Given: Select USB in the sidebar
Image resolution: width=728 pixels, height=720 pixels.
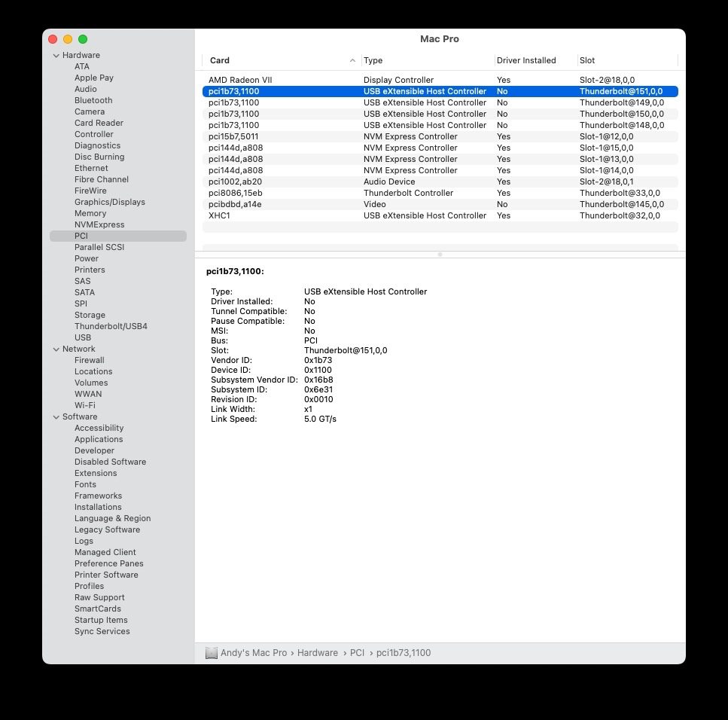Looking at the screenshot, I should (x=83, y=337).
